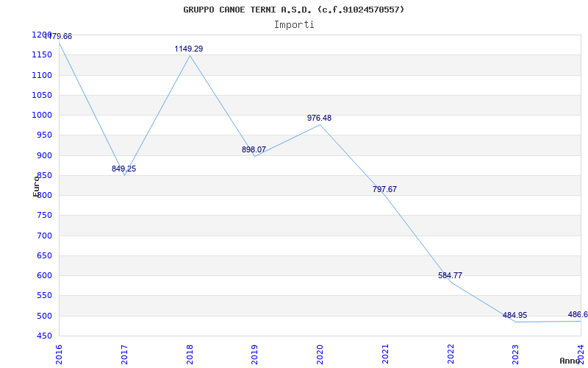Select the 1149.29 data label for 2018

pyautogui.click(x=189, y=49)
